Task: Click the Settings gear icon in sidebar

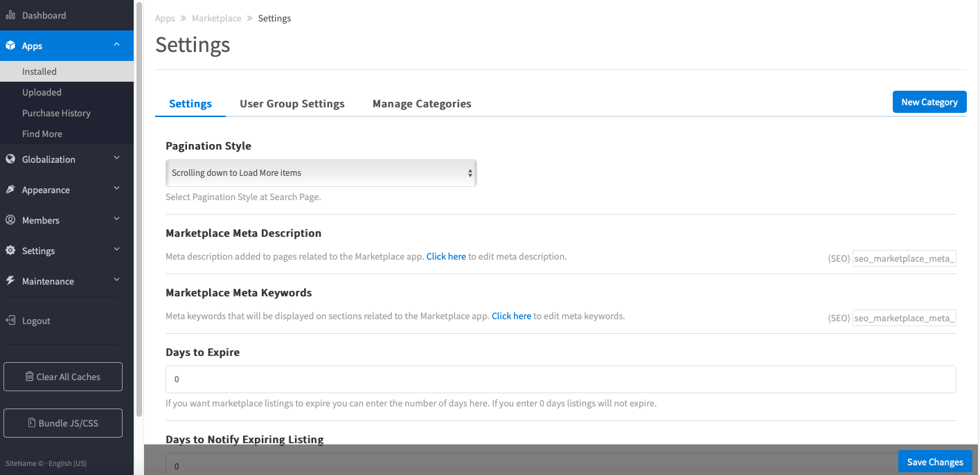Action: pyautogui.click(x=10, y=251)
